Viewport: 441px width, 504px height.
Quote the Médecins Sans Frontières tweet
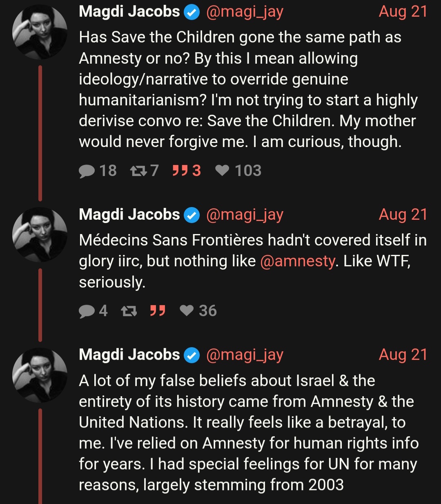(158, 311)
